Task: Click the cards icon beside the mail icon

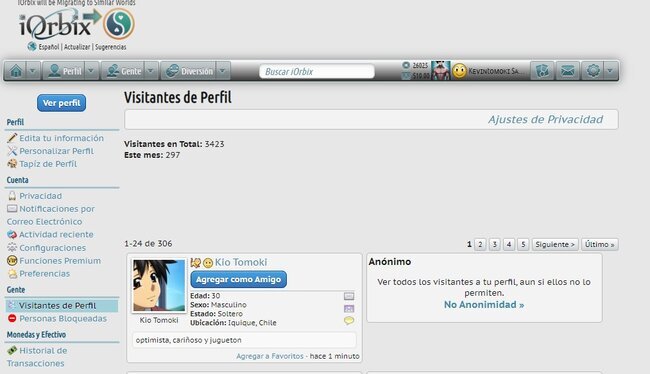Action: coord(542,71)
